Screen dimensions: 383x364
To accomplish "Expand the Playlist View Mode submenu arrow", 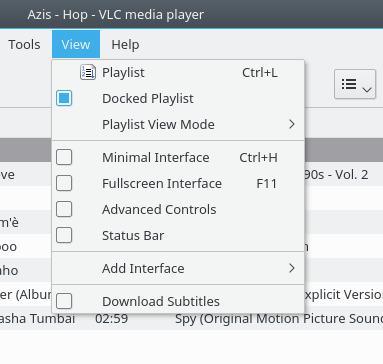I will pyautogui.click(x=292, y=124).
